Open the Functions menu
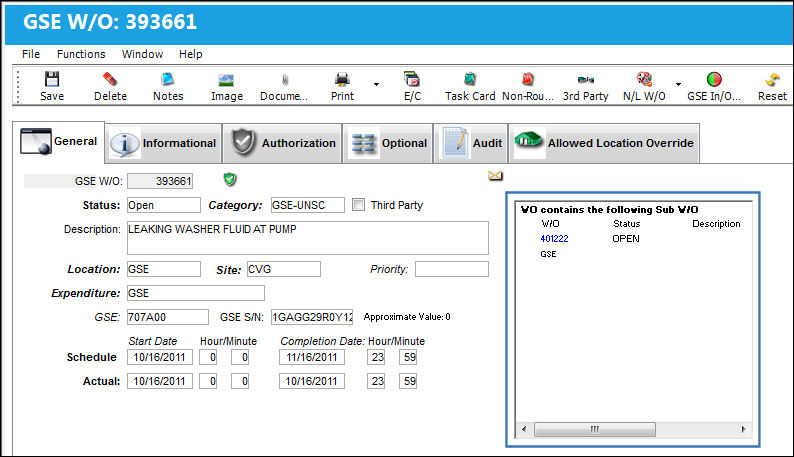The height and width of the screenshot is (457, 794). click(81, 54)
